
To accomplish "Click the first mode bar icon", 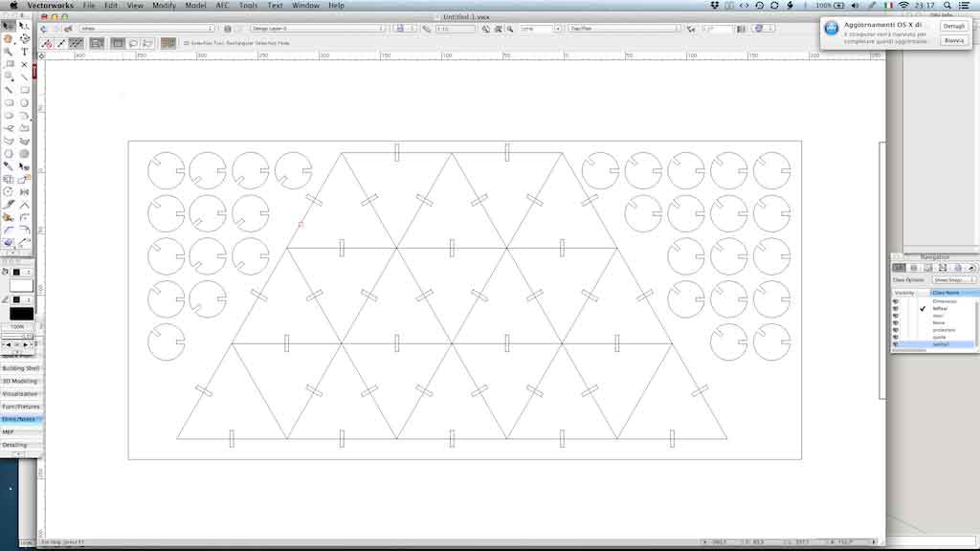I will [x=47, y=43].
